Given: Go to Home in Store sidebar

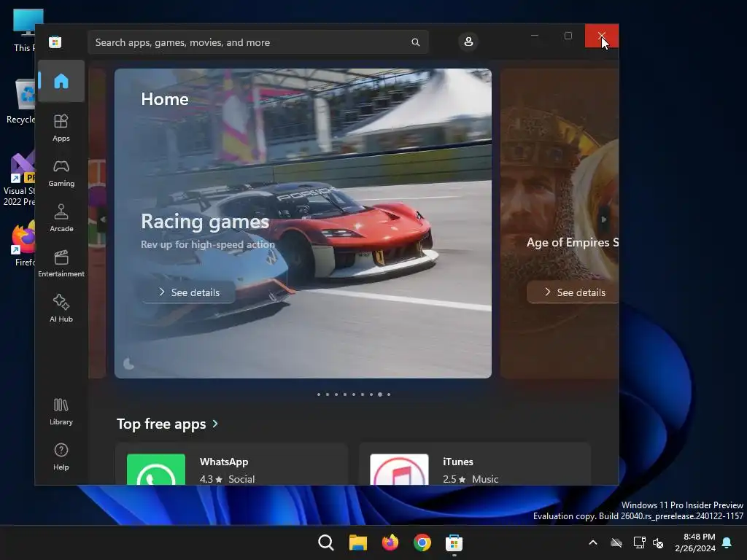Looking at the screenshot, I should pos(61,81).
